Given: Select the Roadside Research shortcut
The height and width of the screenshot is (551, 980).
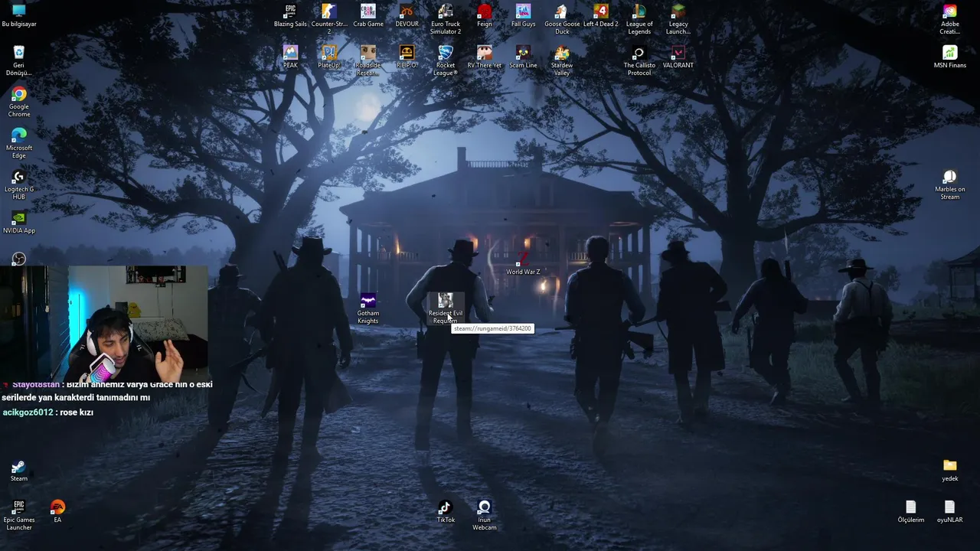Looking at the screenshot, I should click(x=368, y=60).
